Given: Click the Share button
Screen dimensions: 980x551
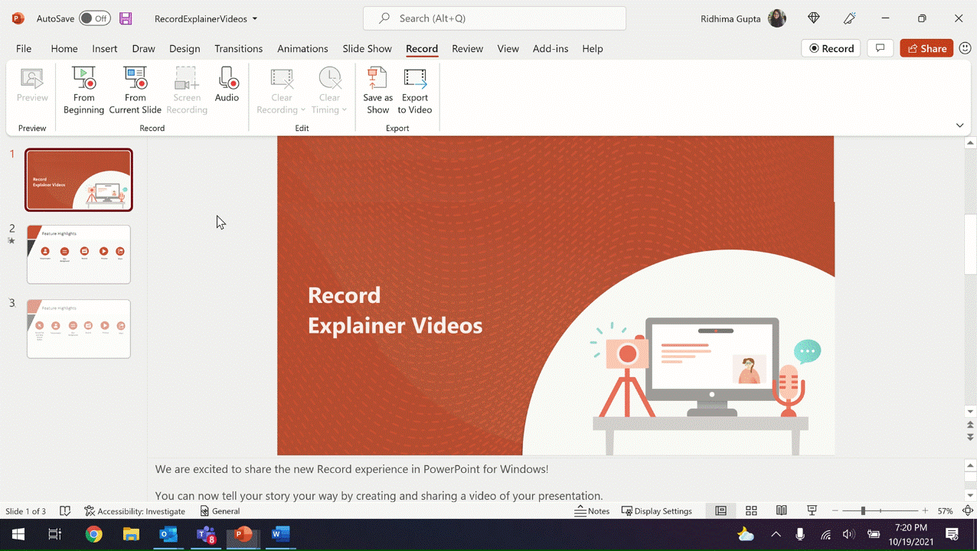Looking at the screenshot, I should (926, 48).
